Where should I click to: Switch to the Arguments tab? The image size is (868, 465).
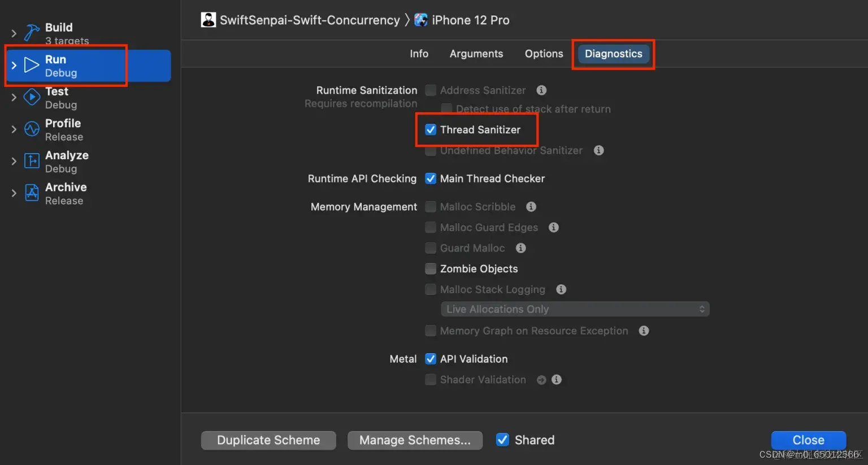tap(476, 54)
